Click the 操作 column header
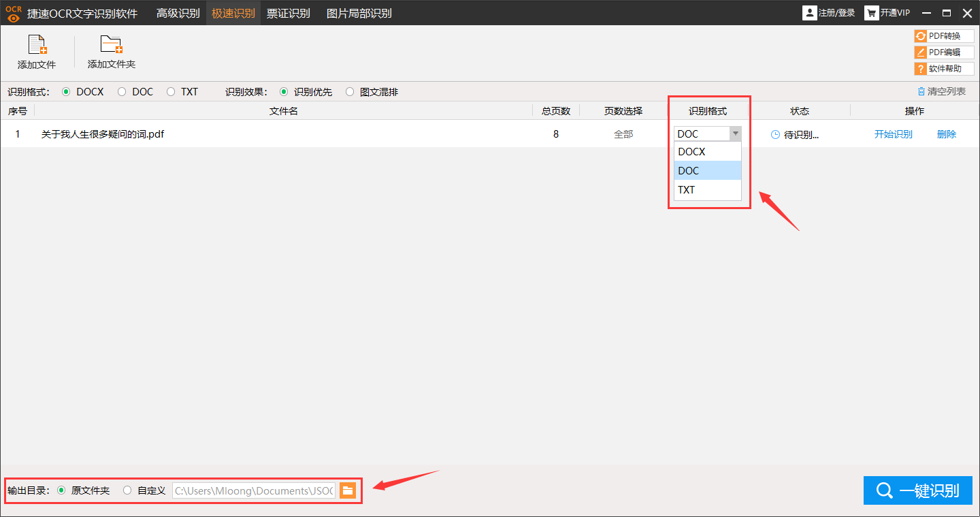 coord(915,111)
